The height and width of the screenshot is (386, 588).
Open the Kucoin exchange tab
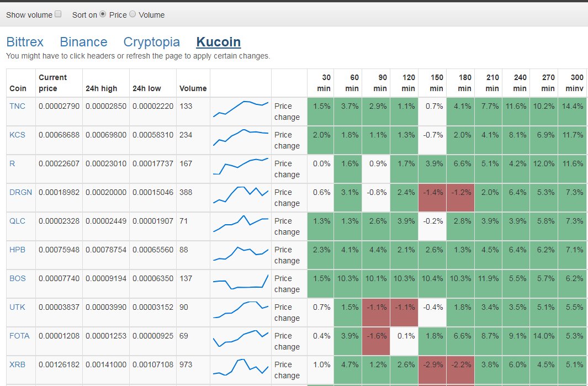(218, 42)
